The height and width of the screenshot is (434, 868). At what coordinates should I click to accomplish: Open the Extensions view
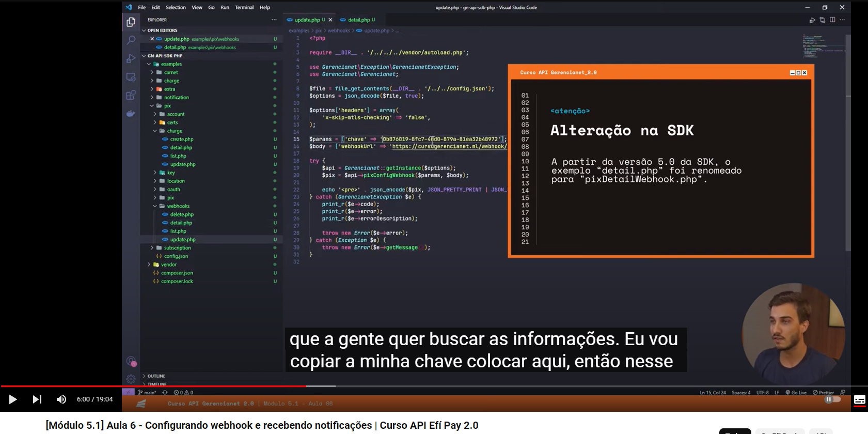tap(131, 95)
